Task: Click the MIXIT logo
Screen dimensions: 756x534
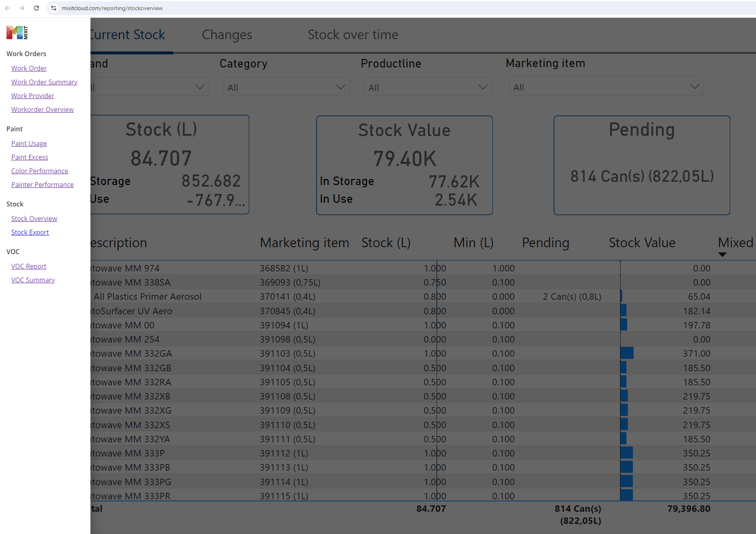Action: [16, 32]
